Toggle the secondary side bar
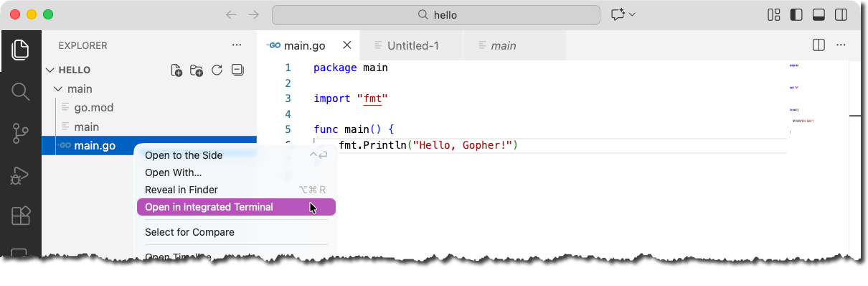868x286 pixels. pyautogui.click(x=841, y=14)
